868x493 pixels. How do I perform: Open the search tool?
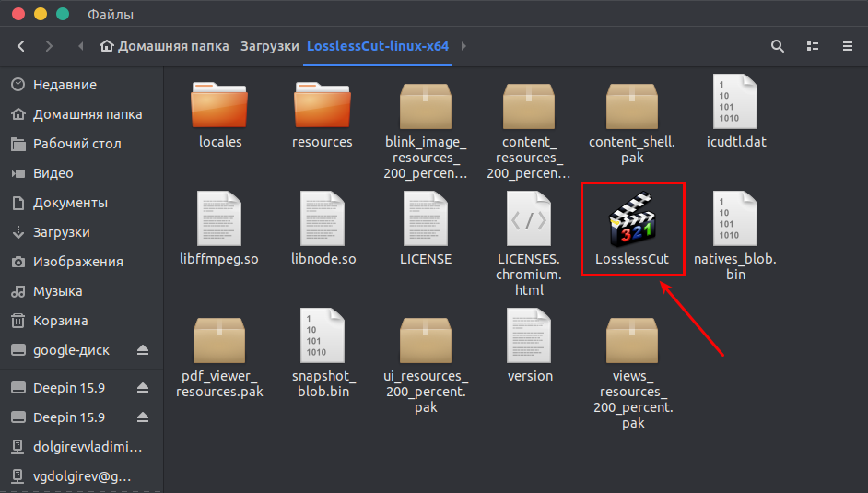point(777,46)
